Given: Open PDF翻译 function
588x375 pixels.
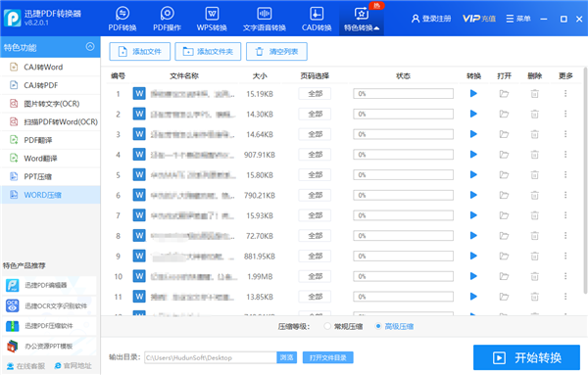Looking at the screenshot, I should coord(50,140).
